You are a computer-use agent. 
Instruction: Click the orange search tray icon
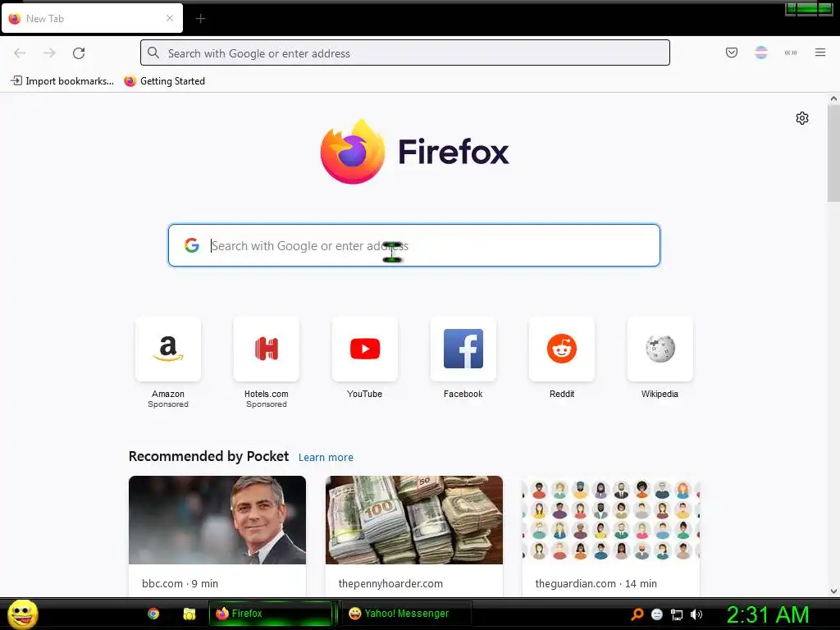637,614
